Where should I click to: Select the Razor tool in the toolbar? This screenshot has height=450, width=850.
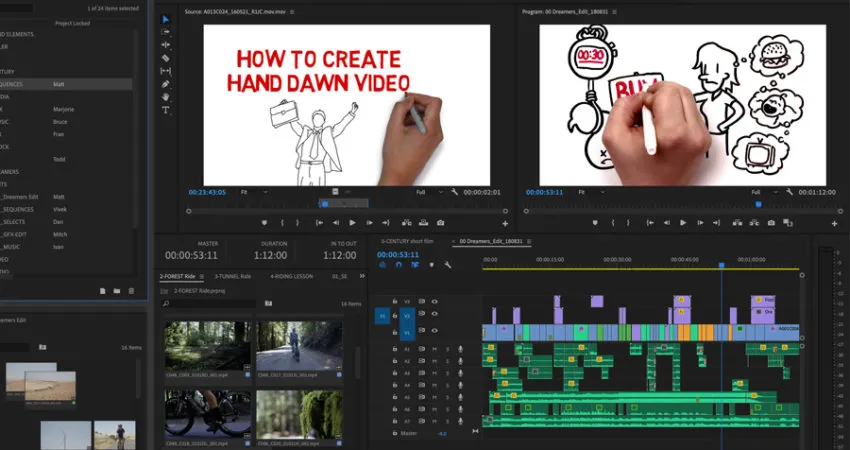click(x=166, y=58)
